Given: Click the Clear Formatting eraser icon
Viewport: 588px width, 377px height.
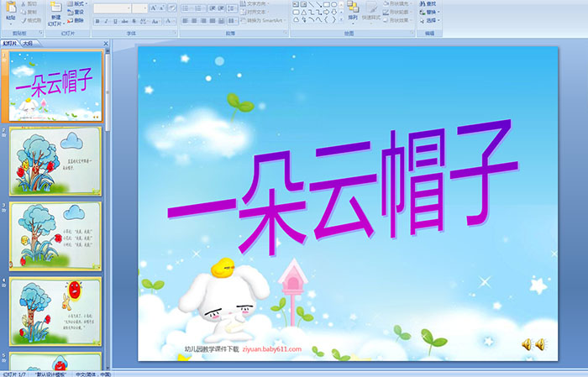Looking at the screenshot, I should (172, 8).
